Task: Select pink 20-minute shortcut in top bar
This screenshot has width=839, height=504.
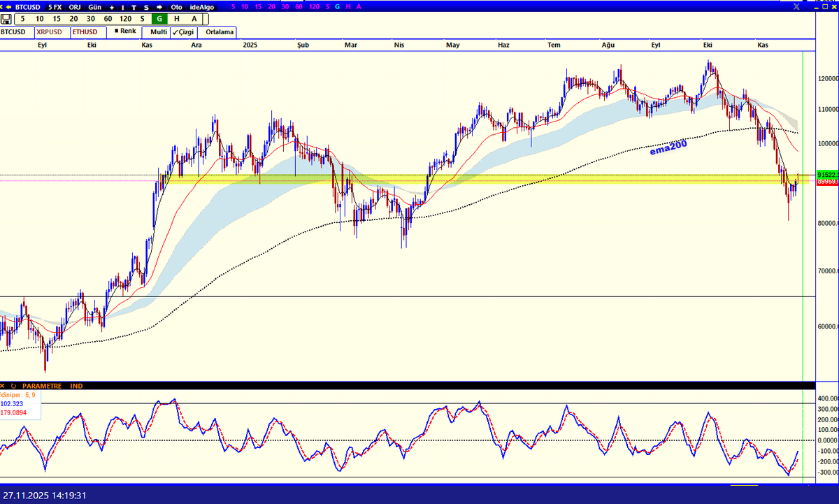Action: click(x=271, y=6)
